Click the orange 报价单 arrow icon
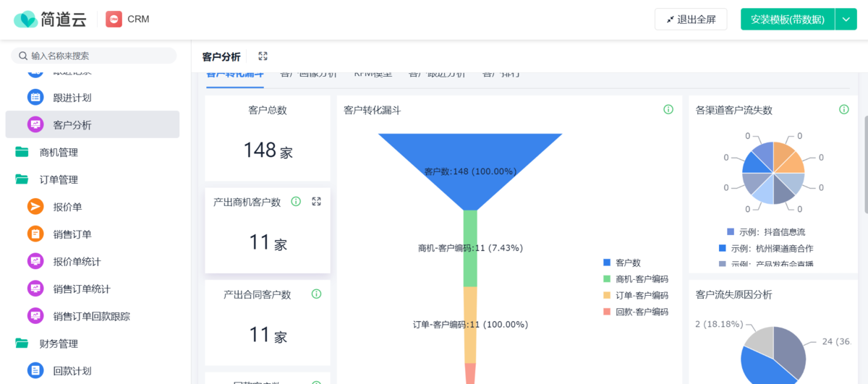Screen dimensions: 868x384 coord(35,207)
